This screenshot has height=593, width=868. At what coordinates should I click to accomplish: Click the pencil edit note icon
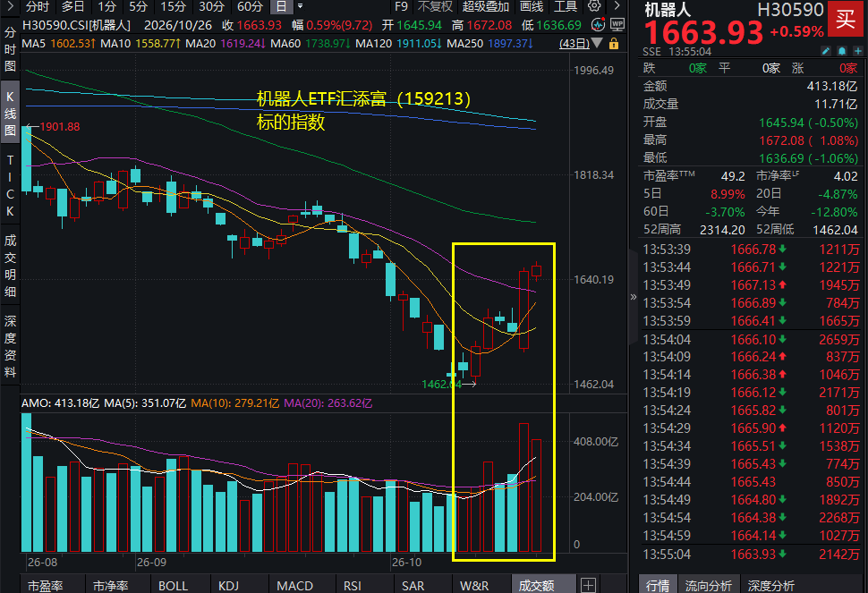pos(826,51)
